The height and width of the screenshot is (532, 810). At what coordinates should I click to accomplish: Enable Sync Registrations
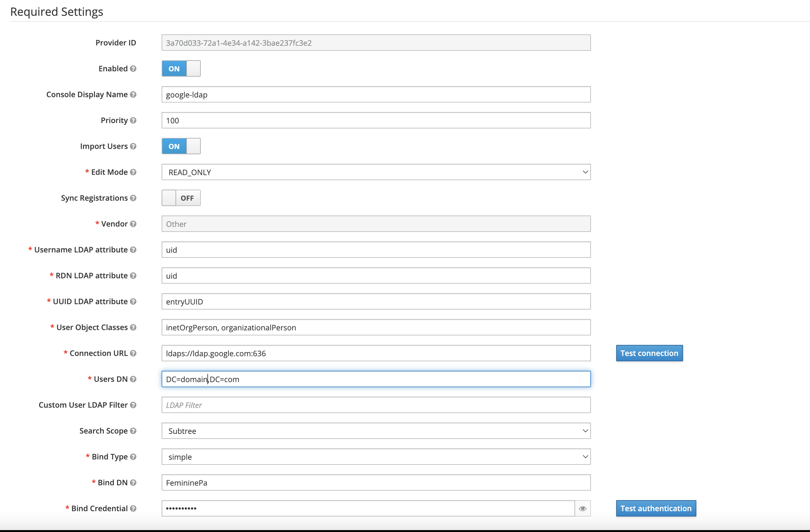[x=181, y=198]
